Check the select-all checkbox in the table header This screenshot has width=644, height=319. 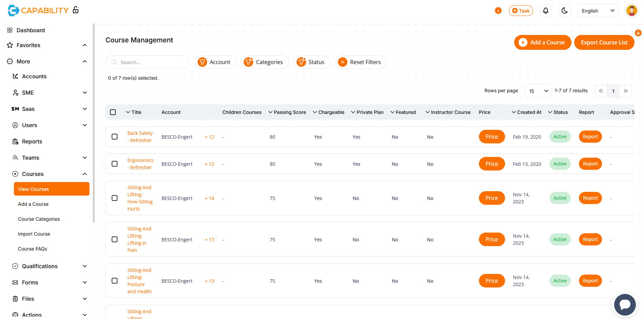tap(113, 112)
